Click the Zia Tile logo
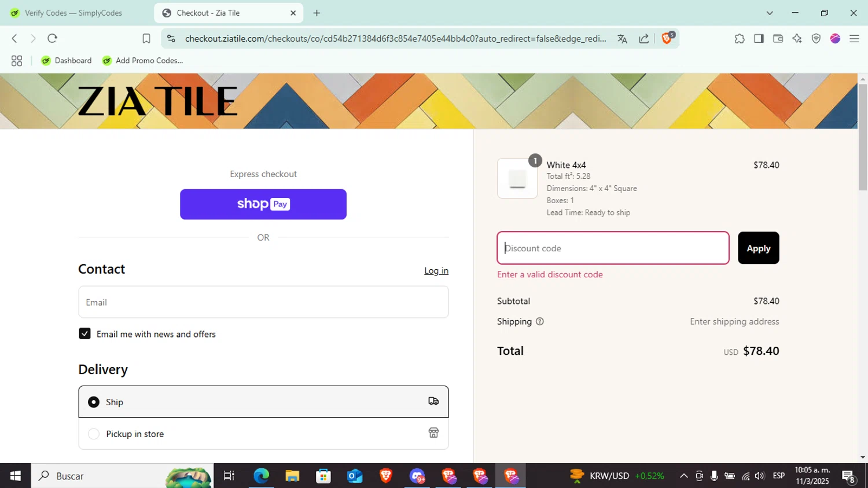This screenshot has width=868, height=488. click(x=157, y=101)
